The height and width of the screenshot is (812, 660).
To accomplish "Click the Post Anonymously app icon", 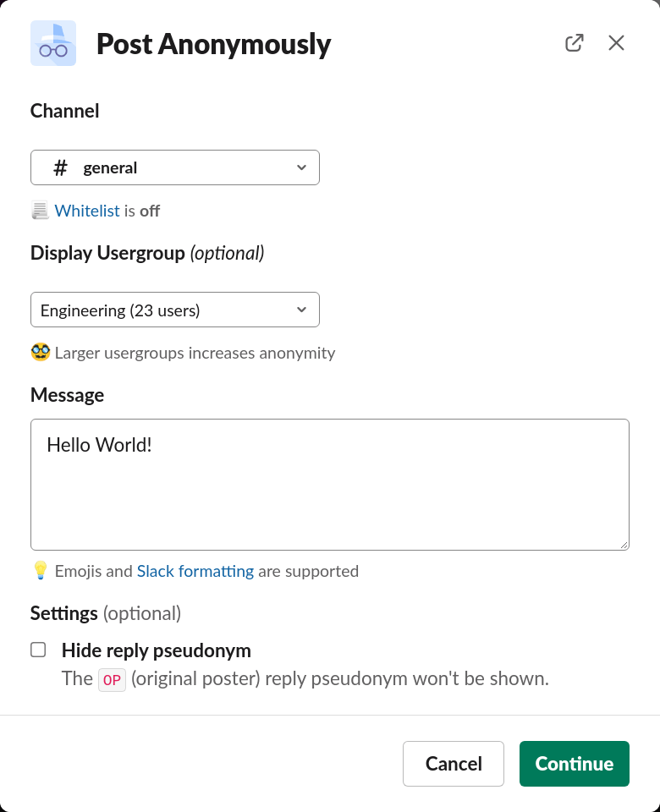I will click(x=53, y=43).
